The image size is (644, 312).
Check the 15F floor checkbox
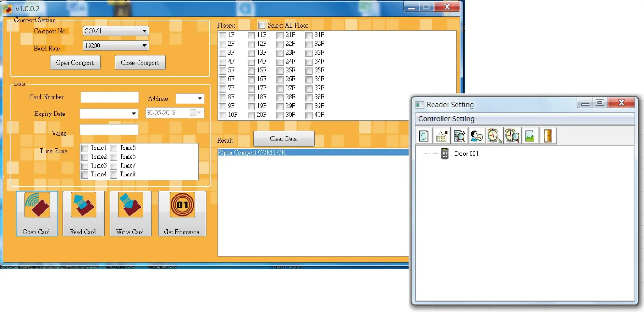[251, 71]
